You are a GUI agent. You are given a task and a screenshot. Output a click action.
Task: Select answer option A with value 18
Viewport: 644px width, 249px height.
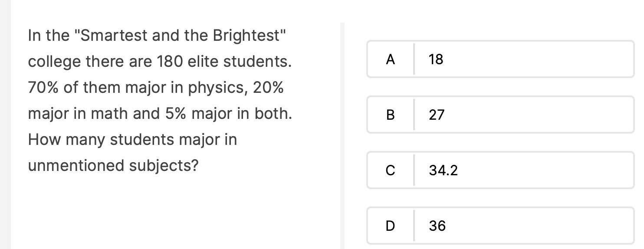[x=501, y=59]
